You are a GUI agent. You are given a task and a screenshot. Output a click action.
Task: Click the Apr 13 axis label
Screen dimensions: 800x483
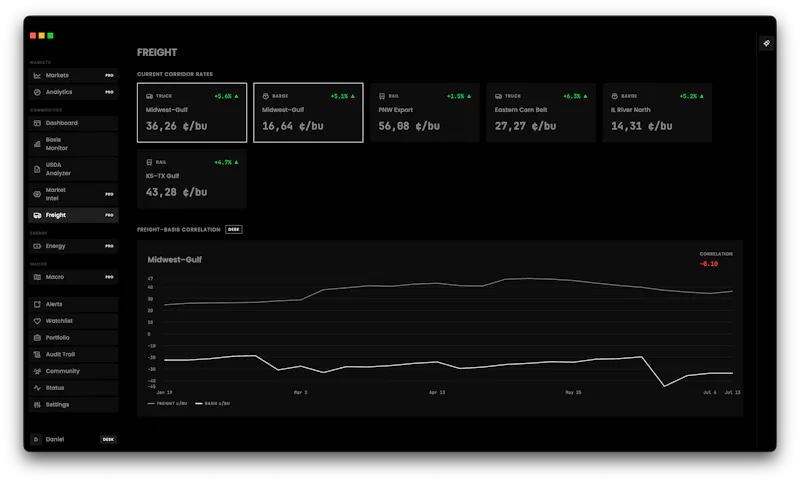pyautogui.click(x=437, y=393)
